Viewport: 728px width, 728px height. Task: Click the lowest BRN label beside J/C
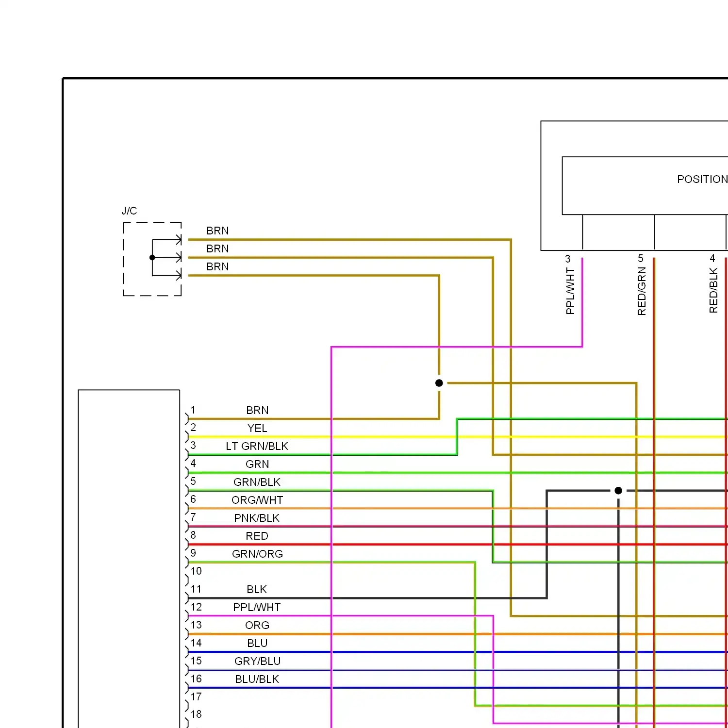point(217,266)
